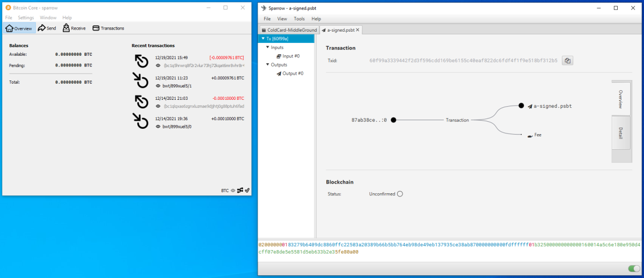Click the bwt/899xuel5/1 label
The image size is (644, 278).
[x=177, y=86]
